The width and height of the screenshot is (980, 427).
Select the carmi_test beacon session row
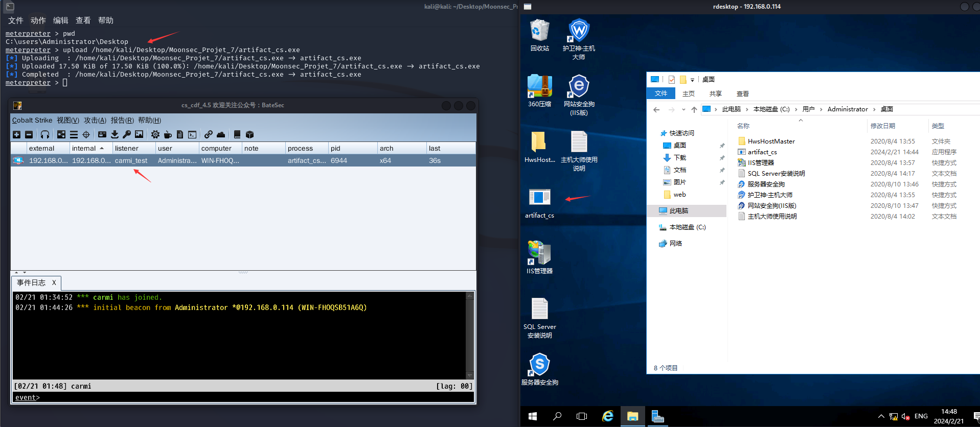tap(243, 160)
